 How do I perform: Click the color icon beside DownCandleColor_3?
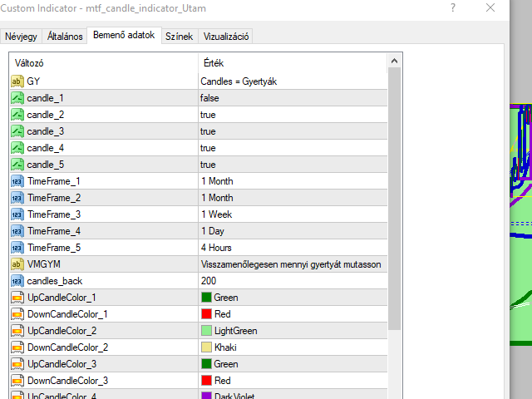click(17, 381)
